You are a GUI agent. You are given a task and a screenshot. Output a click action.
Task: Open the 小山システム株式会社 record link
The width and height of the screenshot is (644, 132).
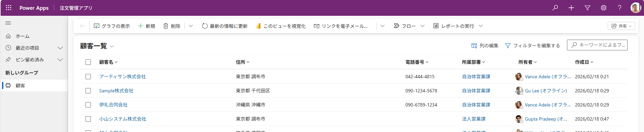pyautogui.click(x=123, y=119)
